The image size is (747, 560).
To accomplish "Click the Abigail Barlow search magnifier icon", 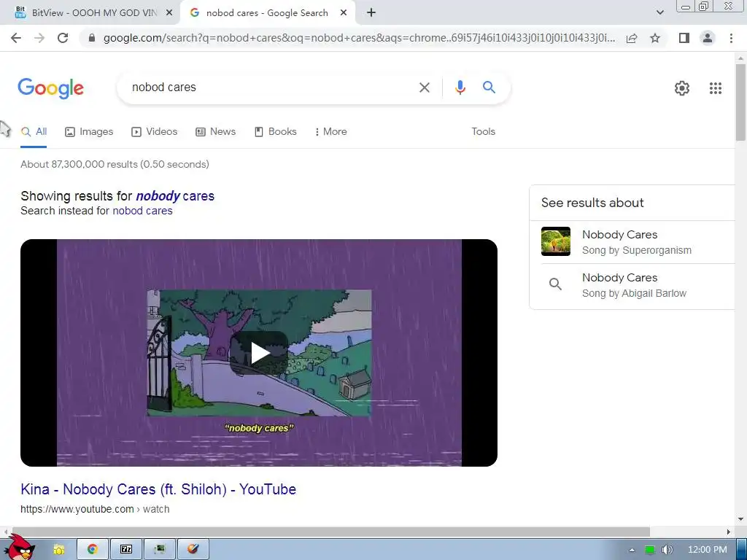I will (555, 284).
